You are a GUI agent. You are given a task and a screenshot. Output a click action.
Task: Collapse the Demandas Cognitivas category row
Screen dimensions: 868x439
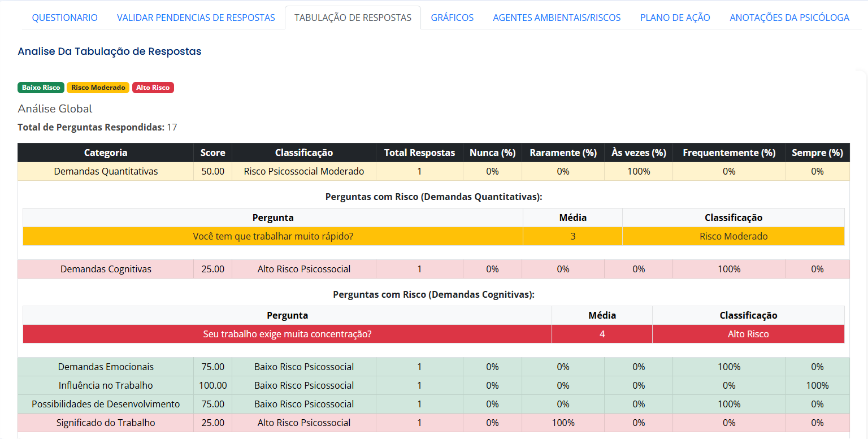(x=106, y=269)
